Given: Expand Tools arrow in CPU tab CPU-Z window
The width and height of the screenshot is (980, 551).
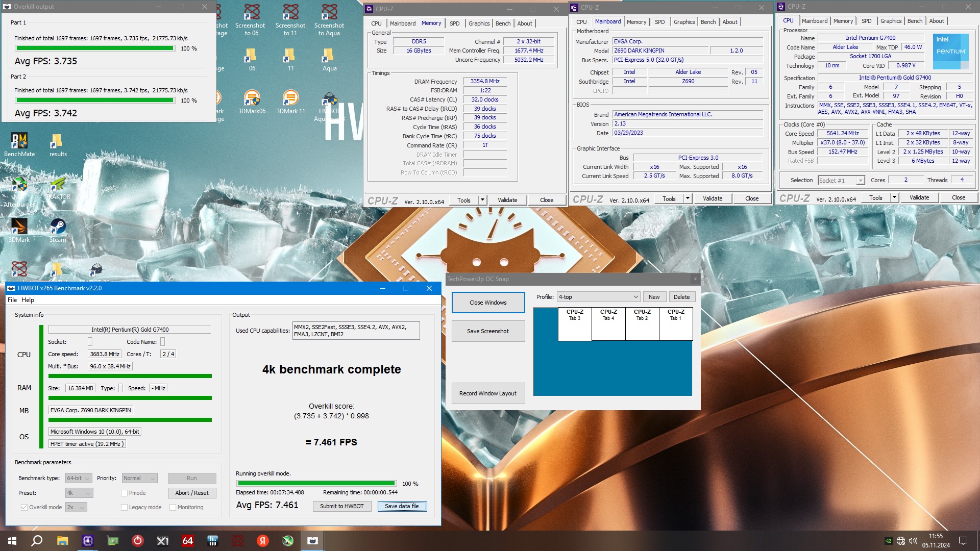Looking at the screenshot, I should coord(894,197).
